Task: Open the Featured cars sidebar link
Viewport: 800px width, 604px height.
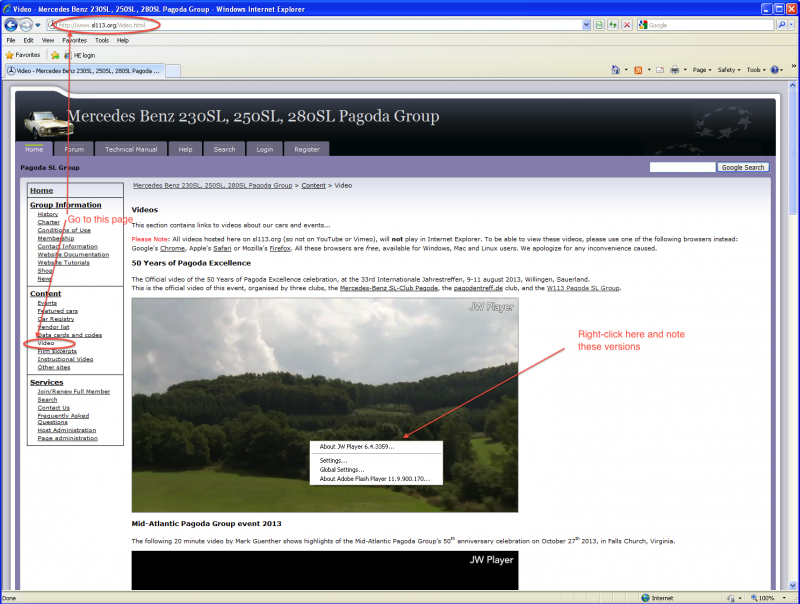Action: coord(58,311)
